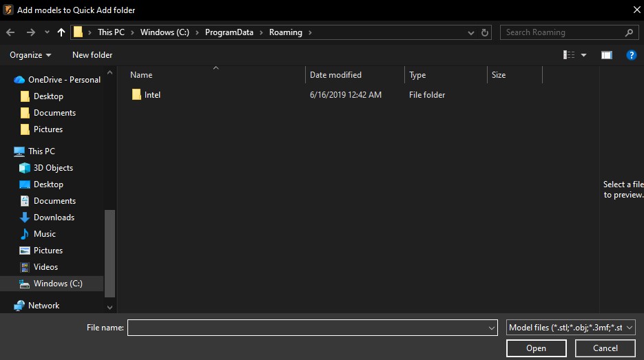Open the Organize menu

click(30, 55)
